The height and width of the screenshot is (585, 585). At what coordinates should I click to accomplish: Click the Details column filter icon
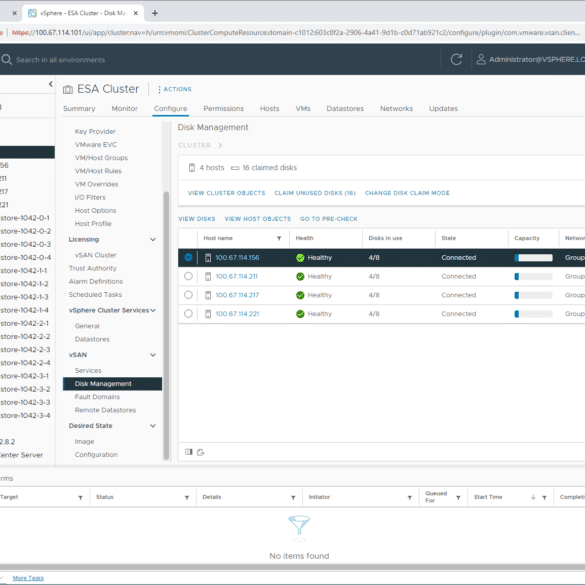293,498
